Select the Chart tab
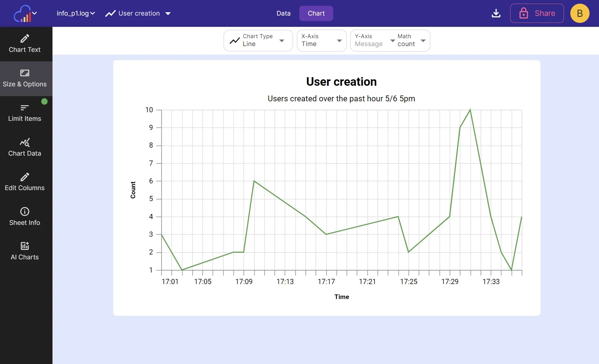599x364 pixels. click(316, 13)
